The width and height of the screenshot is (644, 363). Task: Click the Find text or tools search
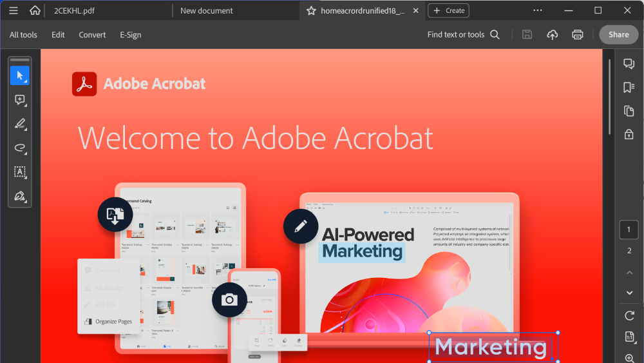click(x=463, y=35)
